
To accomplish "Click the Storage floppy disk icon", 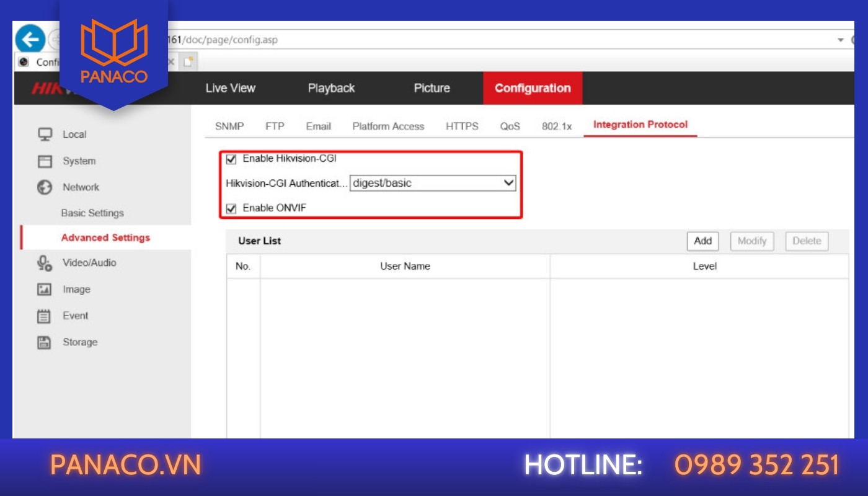I will click(x=45, y=342).
